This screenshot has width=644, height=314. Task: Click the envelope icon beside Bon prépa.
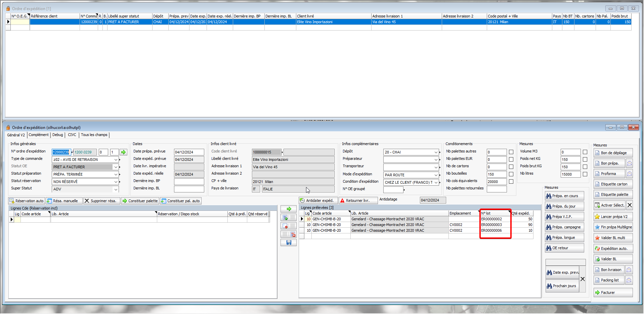[x=629, y=164]
